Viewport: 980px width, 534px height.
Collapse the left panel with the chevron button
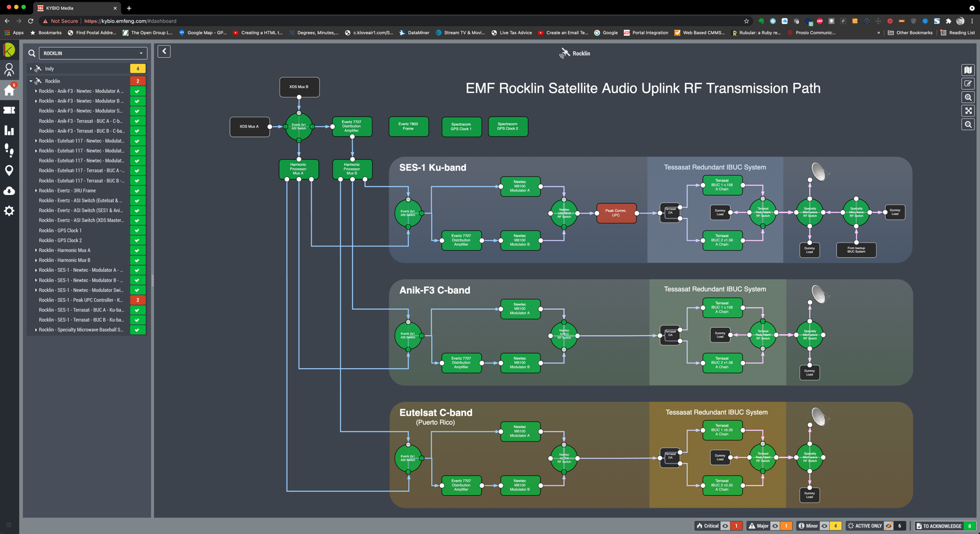(164, 52)
